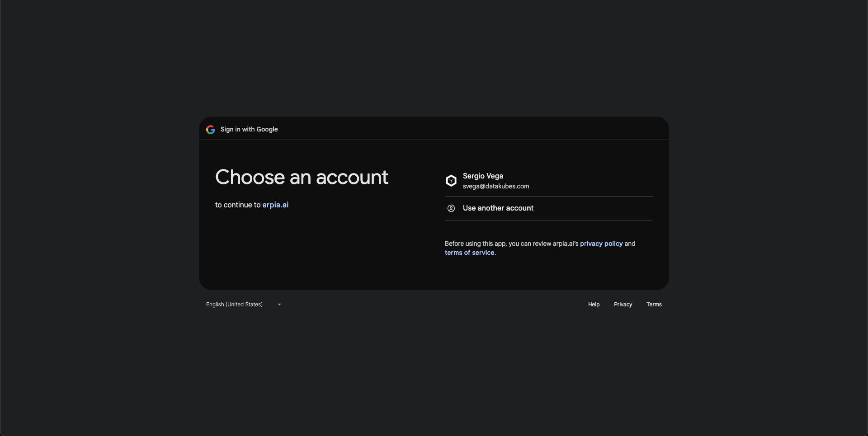Click the person icon beside Use another account
The width and height of the screenshot is (868, 436).
click(451, 208)
